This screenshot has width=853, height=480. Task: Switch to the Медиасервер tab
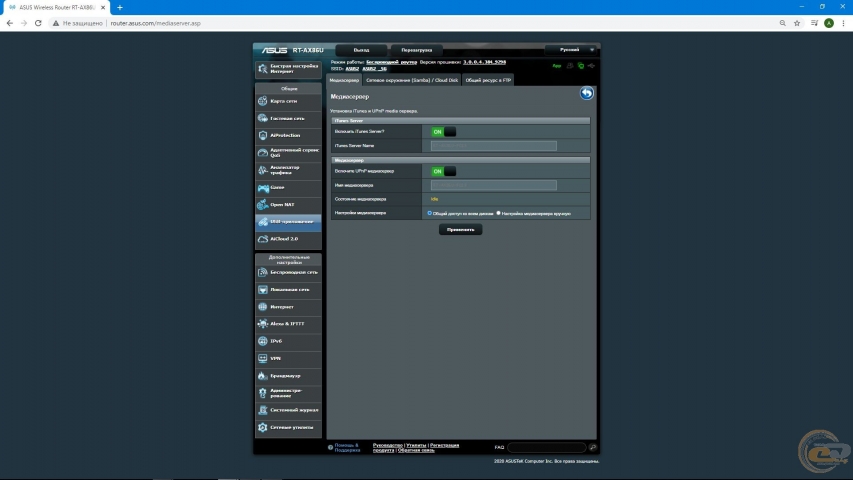(x=344, y=80)
